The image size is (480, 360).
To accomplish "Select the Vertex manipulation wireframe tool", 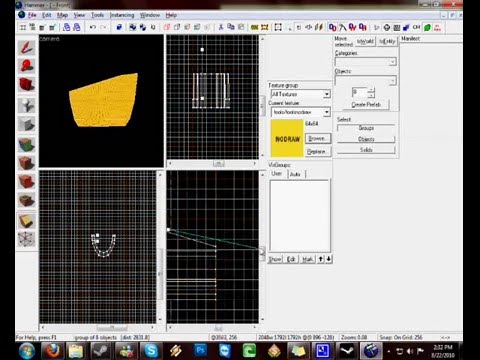I will tap(27, 239).
